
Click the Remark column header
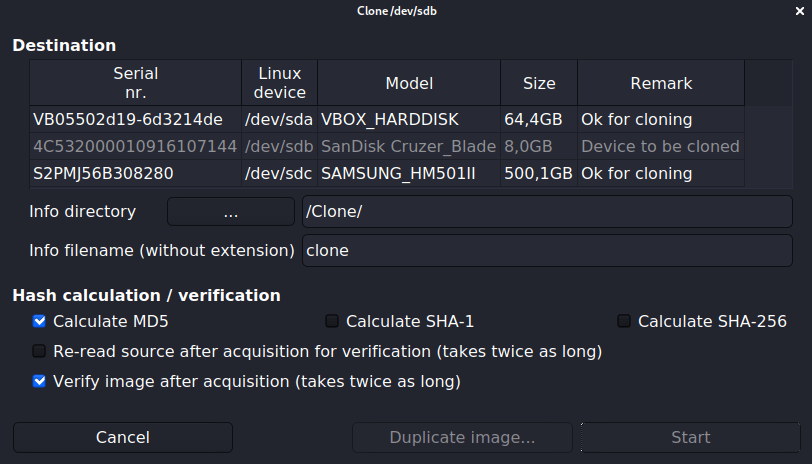pos(661,83)
